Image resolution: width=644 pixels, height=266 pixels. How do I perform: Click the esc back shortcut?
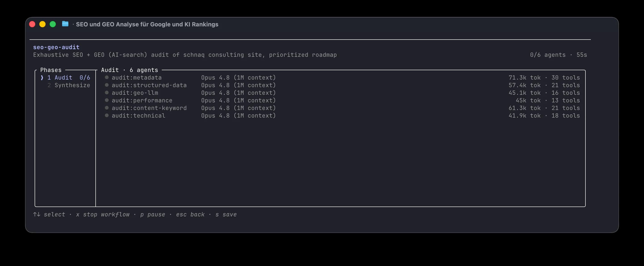click(190, 215)
